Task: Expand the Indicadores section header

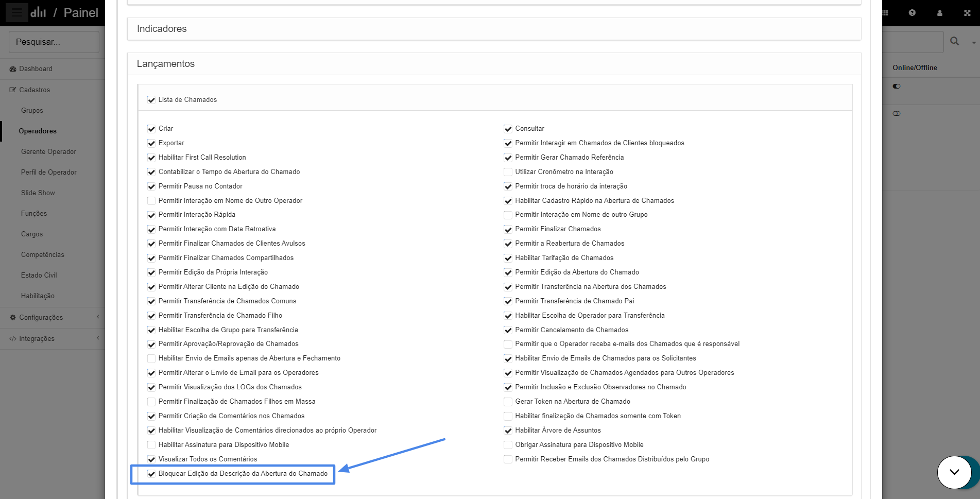Action: pyautogui.click(x=494, y=29)
